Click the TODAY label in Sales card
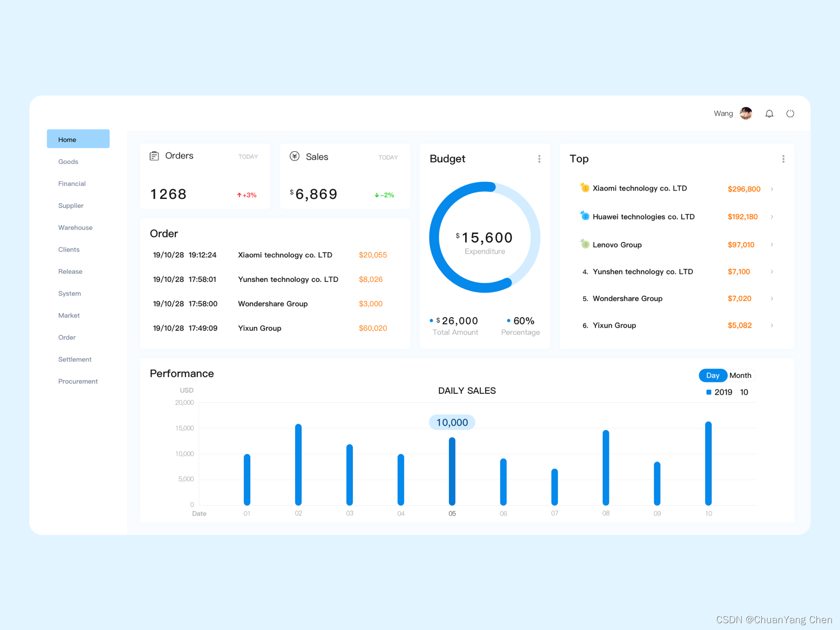840x630 pixels. [388, 157]
